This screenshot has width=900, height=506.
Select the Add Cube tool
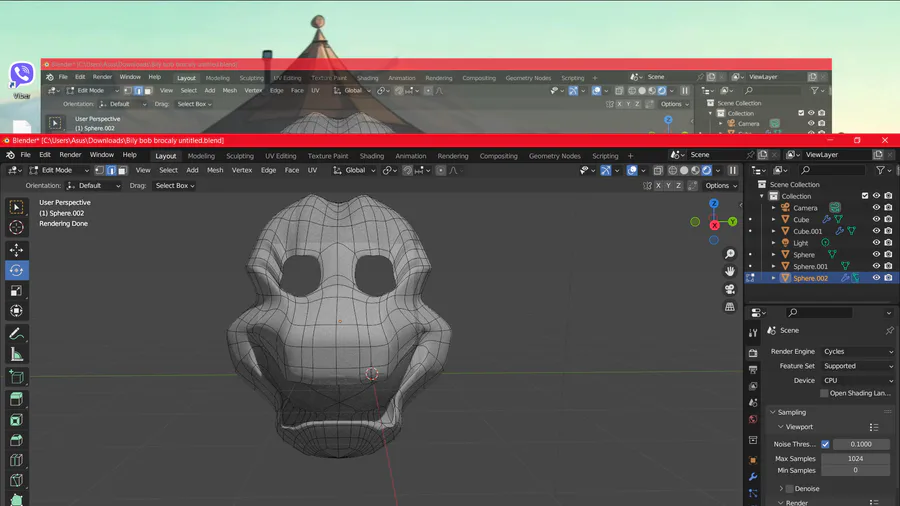tap(16, 377)
